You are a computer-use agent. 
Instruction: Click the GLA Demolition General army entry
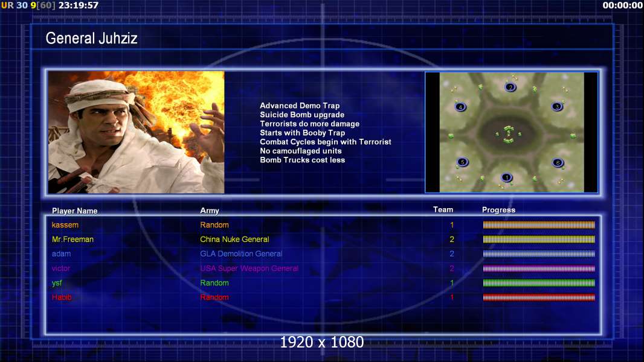click(x=241, y=254)
